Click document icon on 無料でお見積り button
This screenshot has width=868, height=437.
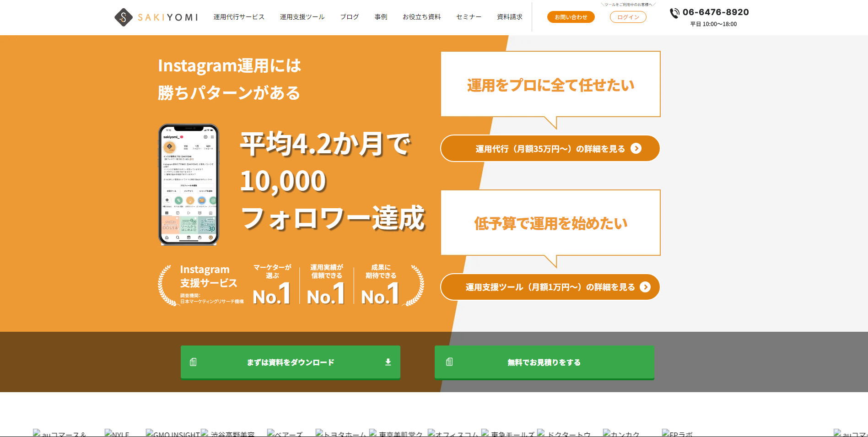pos(449,362)
